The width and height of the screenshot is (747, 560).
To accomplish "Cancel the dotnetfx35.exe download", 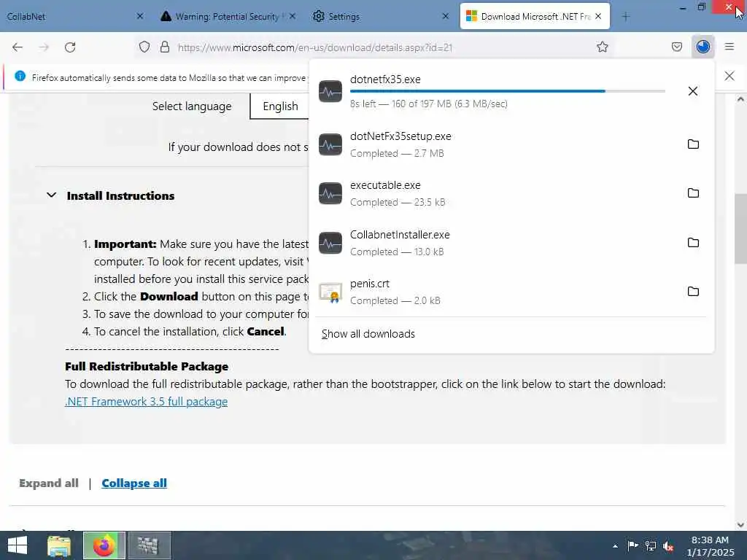I will [693, 91].
